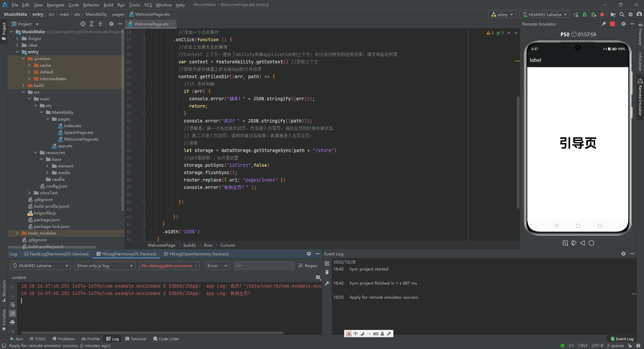This screenshot has height=349, width=644.
Task: Click the log search input field
Action: click(x=264, y=265)
